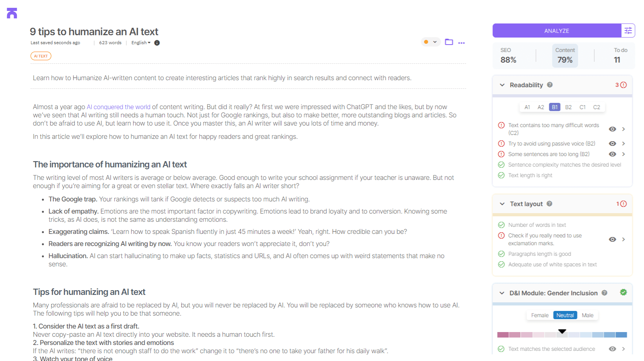Switch to the Content tab

(565, 55)
